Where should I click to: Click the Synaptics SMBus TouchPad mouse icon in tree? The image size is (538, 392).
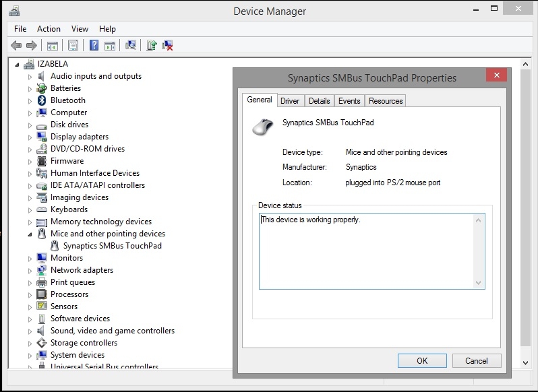pos(55,246)
